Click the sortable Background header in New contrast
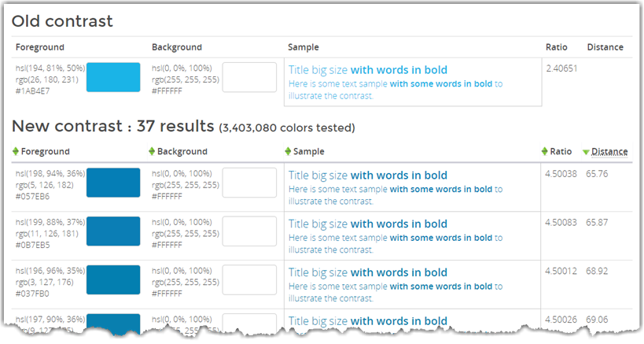The image size is (644, 344). pos(182,152)
